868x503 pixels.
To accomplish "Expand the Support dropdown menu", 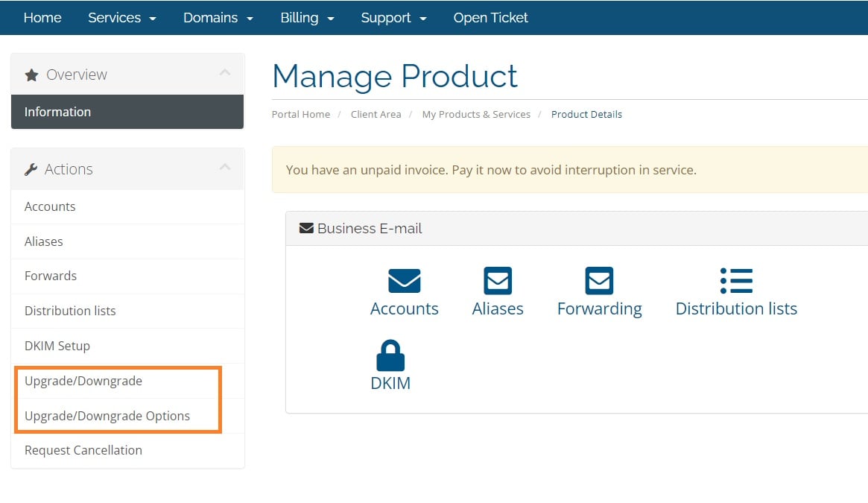I will click(x=393, y=18).
